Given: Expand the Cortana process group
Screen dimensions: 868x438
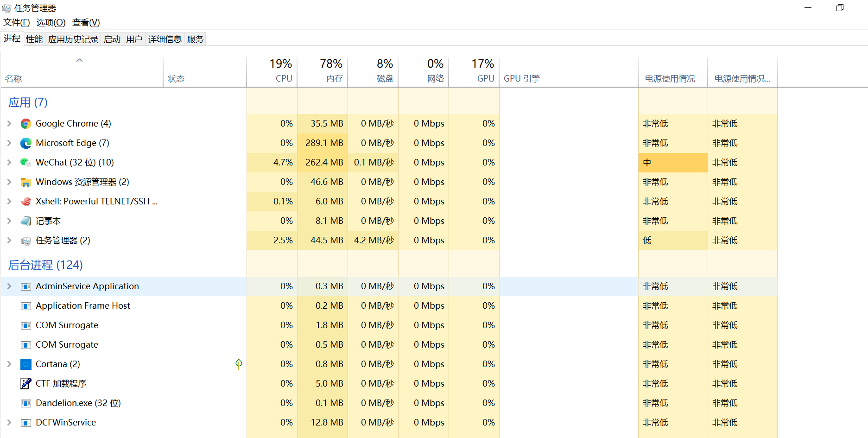Looking at the screenshot, I should point(9,364).
